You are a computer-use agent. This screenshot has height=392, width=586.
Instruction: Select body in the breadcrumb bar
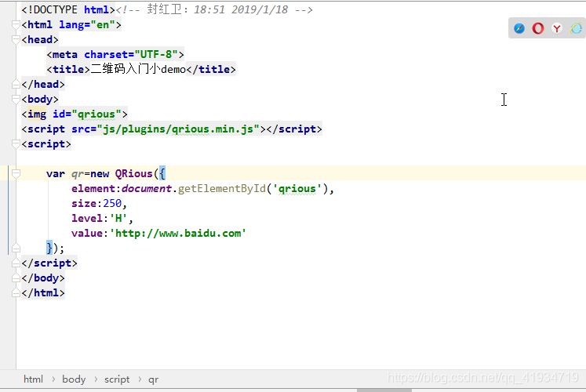click(x=74, y=379)
